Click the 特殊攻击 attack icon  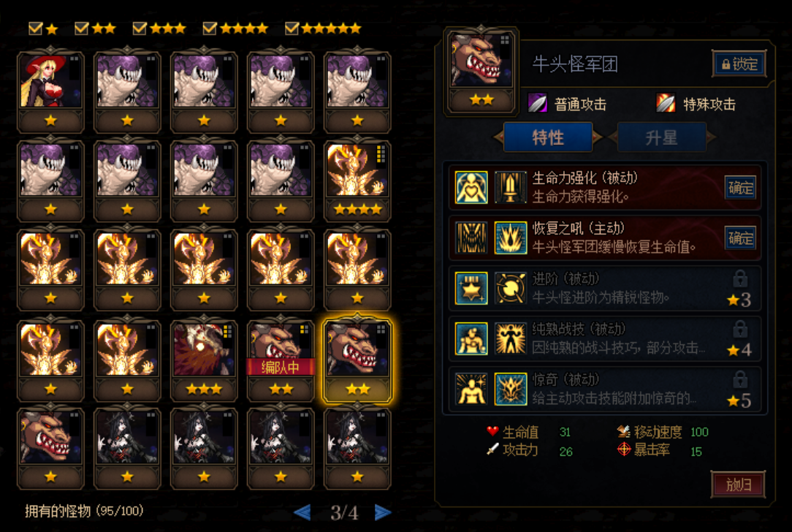click(x=666, y=103)
